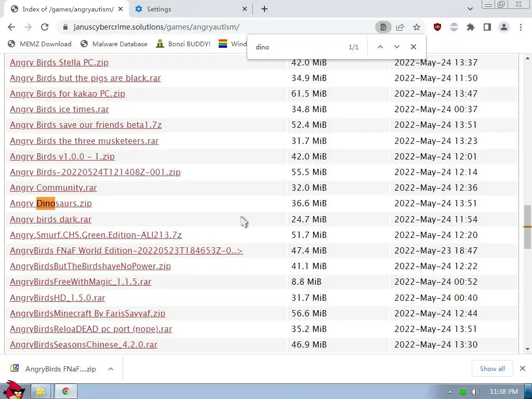This screenshot has height=399, width=532.
Task: Open the tab search dropdown
Action: [x=470, y=9]
